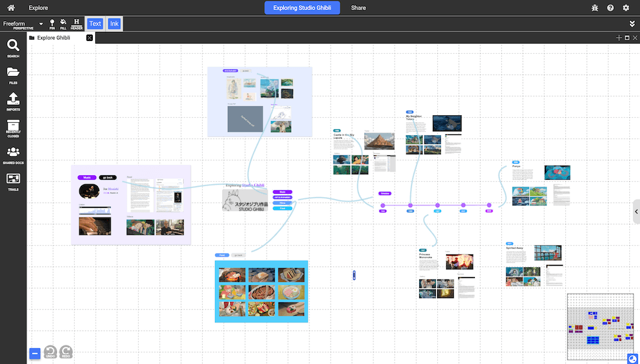Click the small blue vertical handle on canvas
The height and width of the screenshot is (364, 640).
pos(355,275)
